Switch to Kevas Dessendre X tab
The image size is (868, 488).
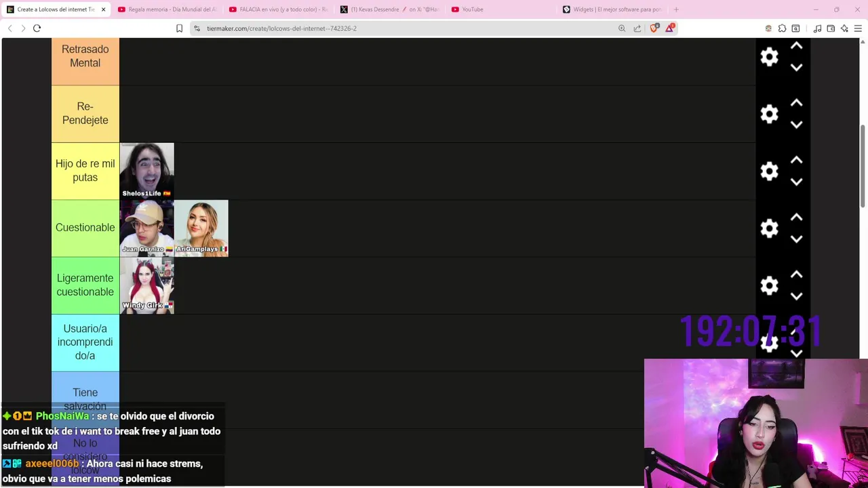390,9
